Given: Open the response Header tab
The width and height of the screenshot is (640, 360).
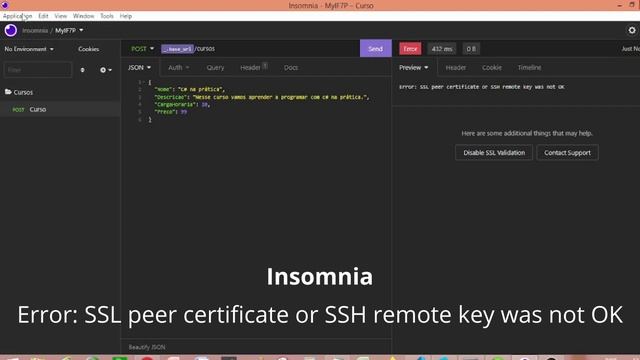Looking at the screenshot, I should [x=456, y=67].
